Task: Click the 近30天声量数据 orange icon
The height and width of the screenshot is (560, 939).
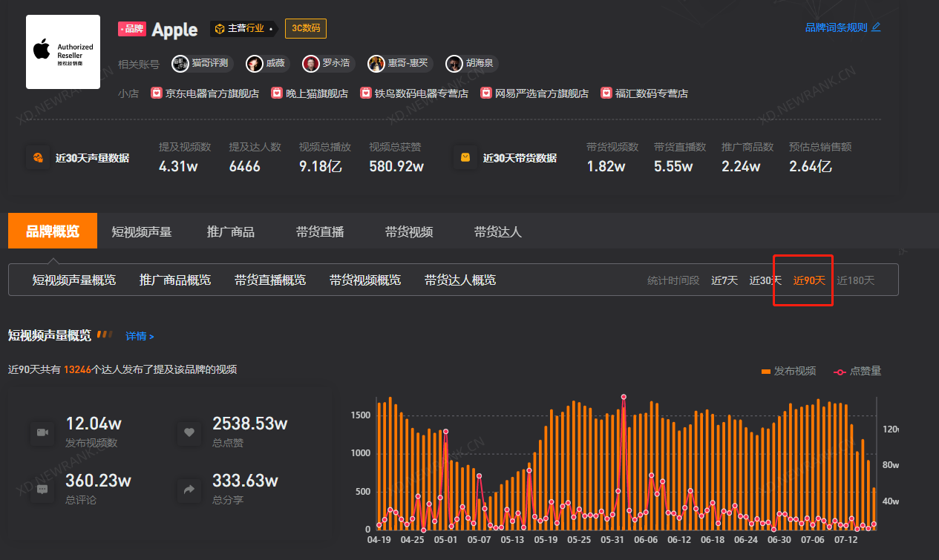Action: tap(37, 157)
